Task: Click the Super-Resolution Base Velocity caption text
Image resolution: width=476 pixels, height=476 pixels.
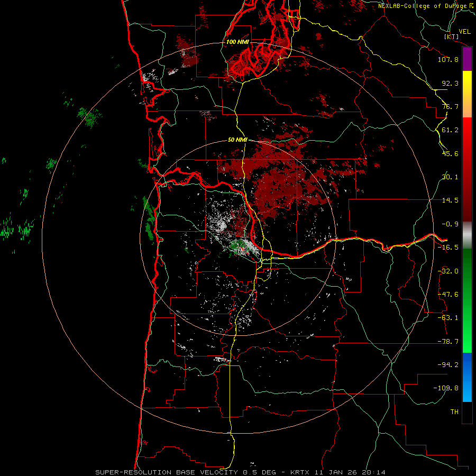Action: point(241,472)
